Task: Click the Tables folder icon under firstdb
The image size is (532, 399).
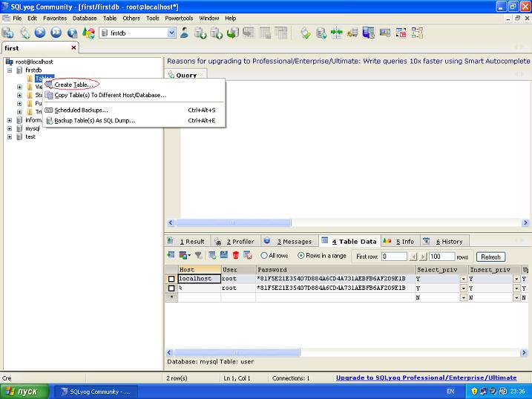Action: click(30, 79)
